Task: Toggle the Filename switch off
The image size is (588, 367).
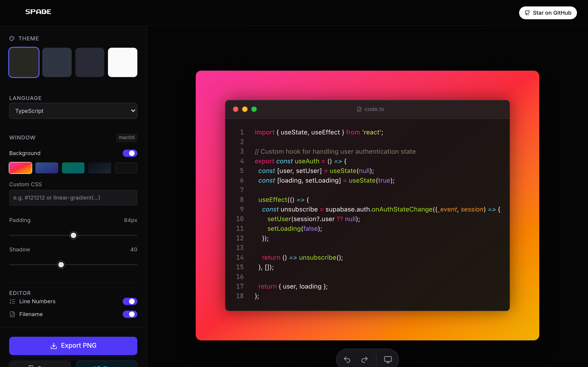Action: [x=130, y=314]
